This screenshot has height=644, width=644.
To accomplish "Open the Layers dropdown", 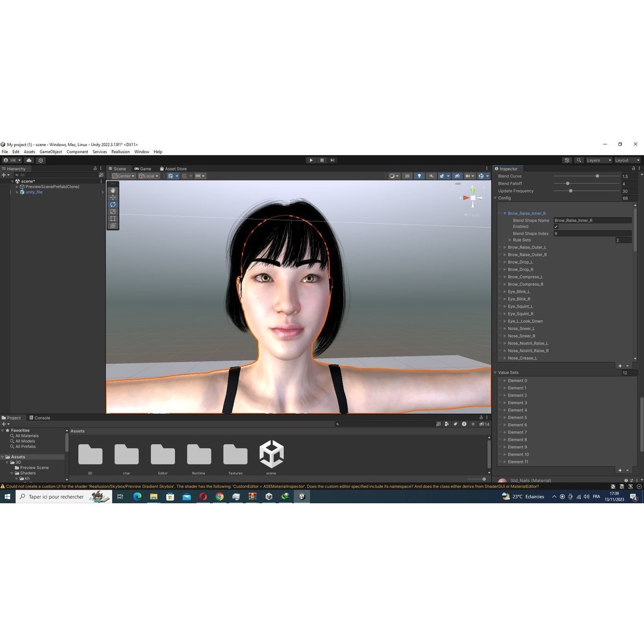I will [x=599, y=160].
